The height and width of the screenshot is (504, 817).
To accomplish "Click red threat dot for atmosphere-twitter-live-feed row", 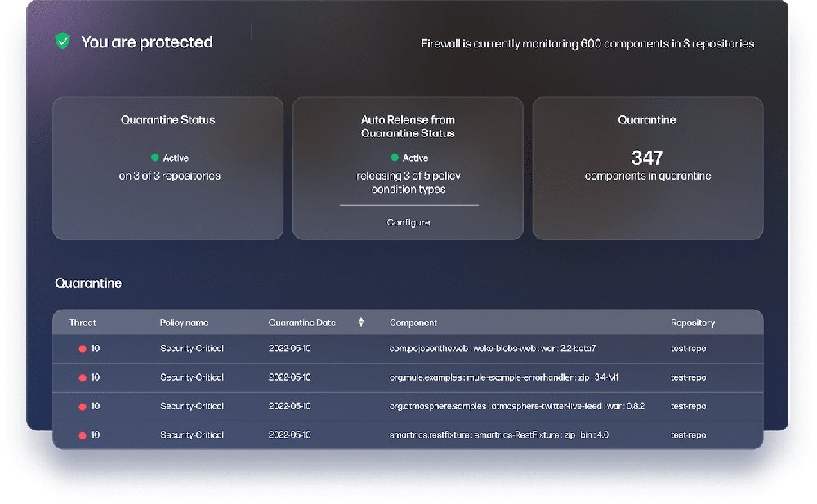I will (x=82, y=406).
